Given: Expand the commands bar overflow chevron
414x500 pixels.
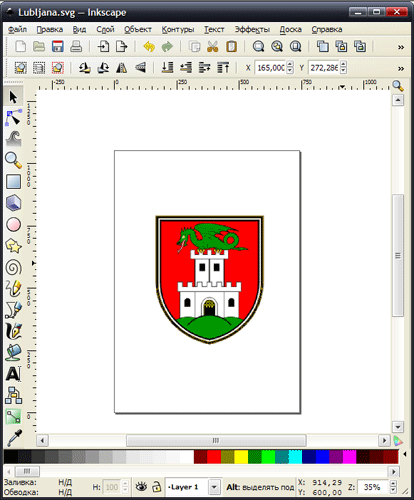Looking at the screenshot, I should [401, 47].
